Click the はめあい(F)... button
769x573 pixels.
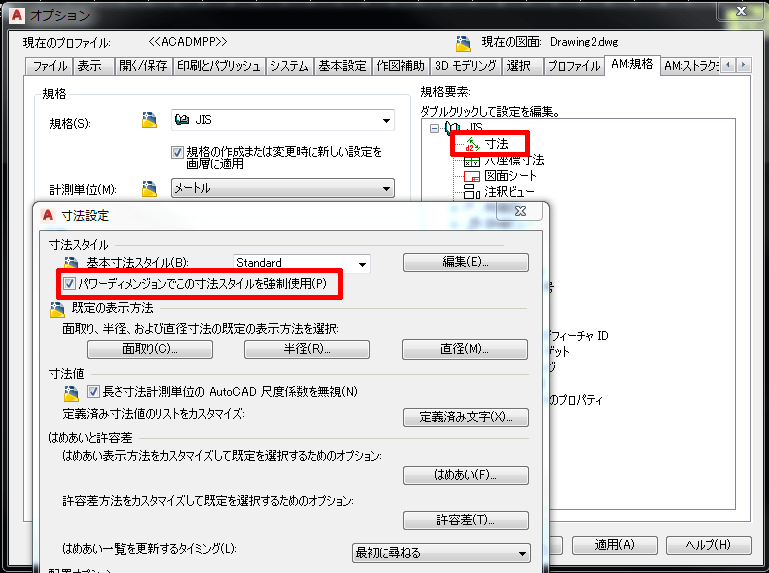(x=465, y=475)
